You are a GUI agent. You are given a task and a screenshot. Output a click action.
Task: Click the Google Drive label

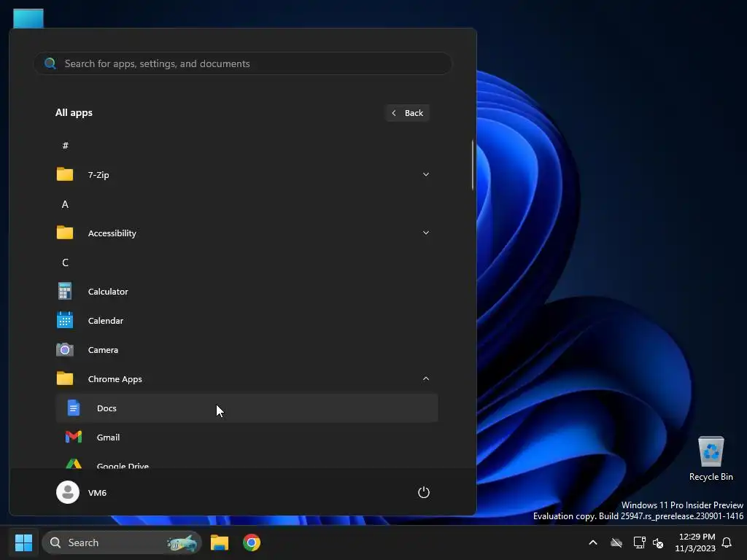[x=123, y=466]
